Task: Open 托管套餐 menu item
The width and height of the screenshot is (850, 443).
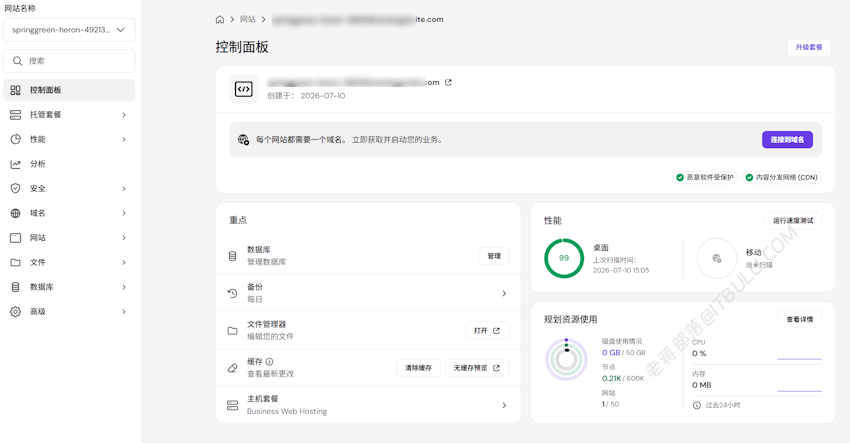Action: click(x=69, y=114)
